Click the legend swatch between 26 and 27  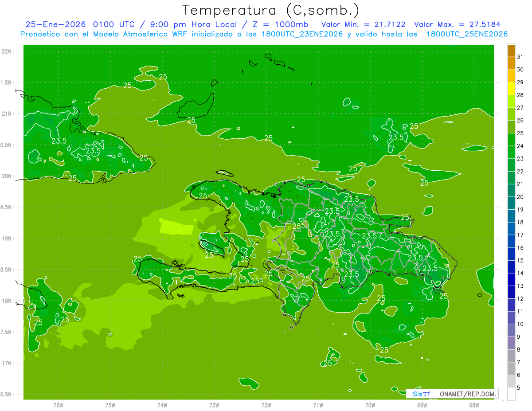coord(511,114)
